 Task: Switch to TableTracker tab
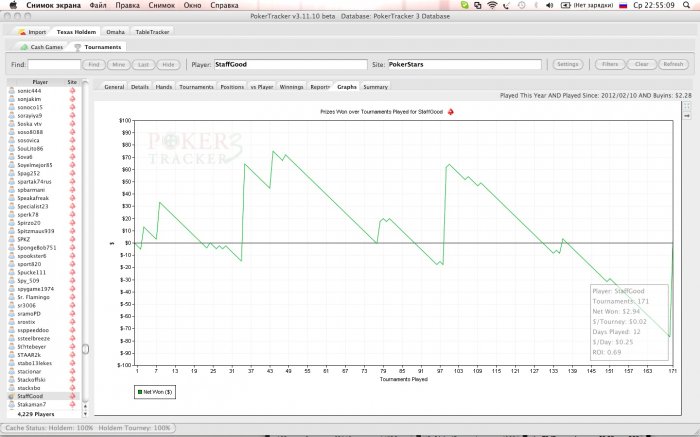(x=152, y=32)
